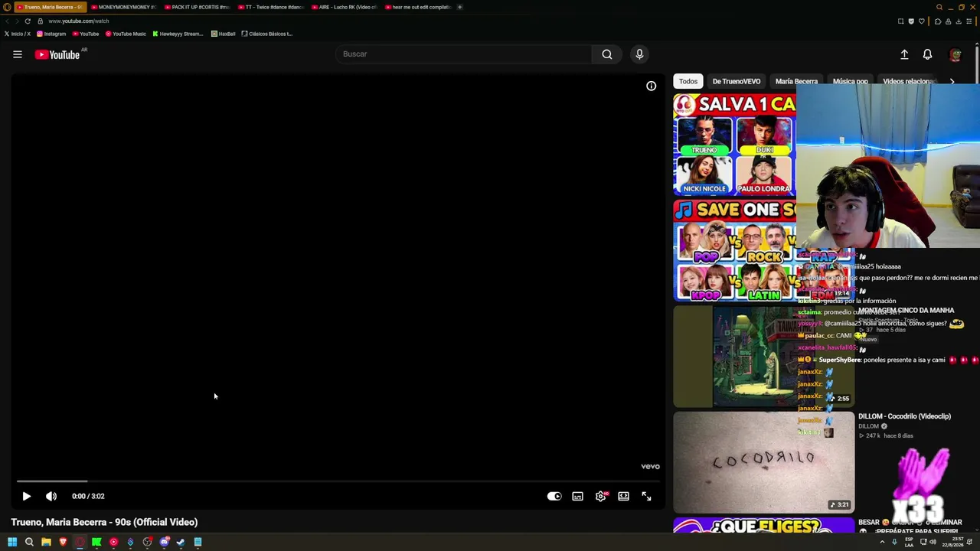The image size is (980, 551).
Task: Open a new browser tab
Action: coord(459,7)
